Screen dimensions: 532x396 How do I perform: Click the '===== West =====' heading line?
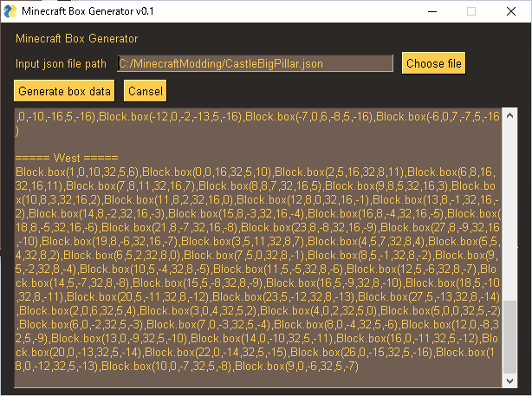point(67,158)
